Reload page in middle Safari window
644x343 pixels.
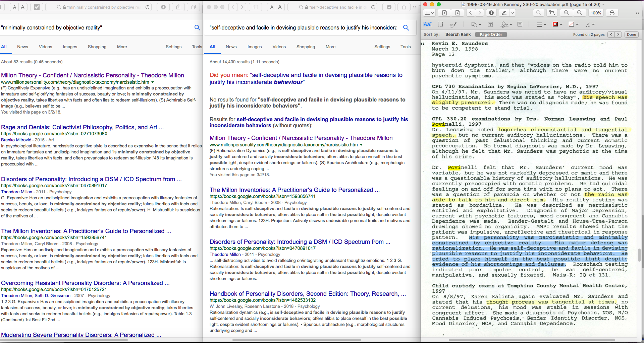pos(373,7)
